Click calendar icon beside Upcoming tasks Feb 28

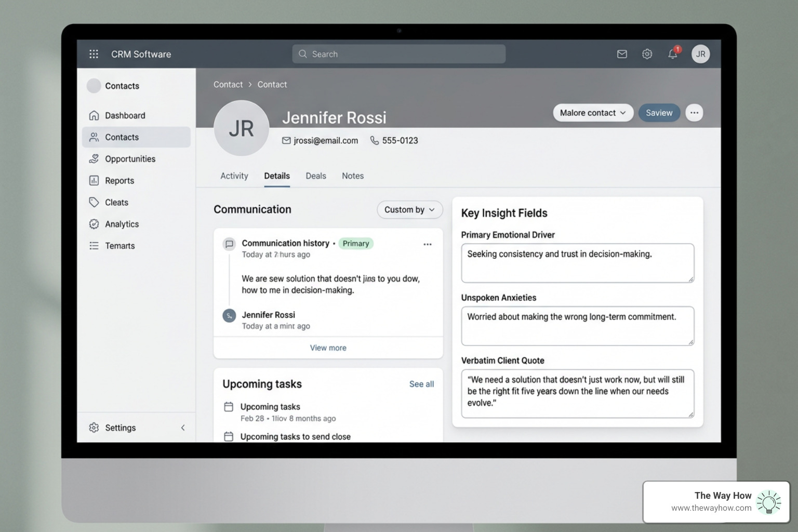(x=229, y=407)
